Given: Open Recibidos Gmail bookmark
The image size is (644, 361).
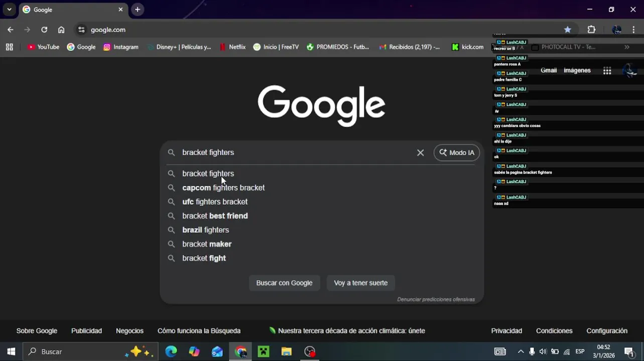Looking at the screenshot, I should tap(410, 47).
